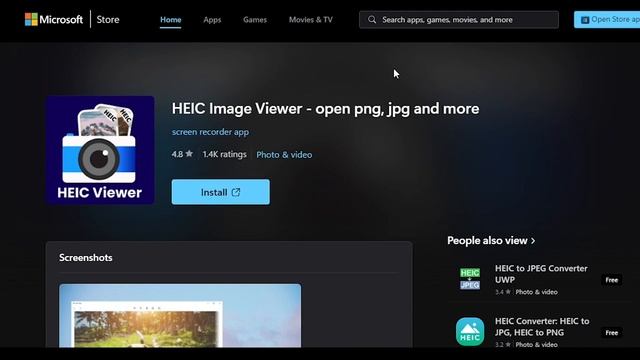Click the 4.8 star rating
This screenshot has height=360, width=640.
182,154
